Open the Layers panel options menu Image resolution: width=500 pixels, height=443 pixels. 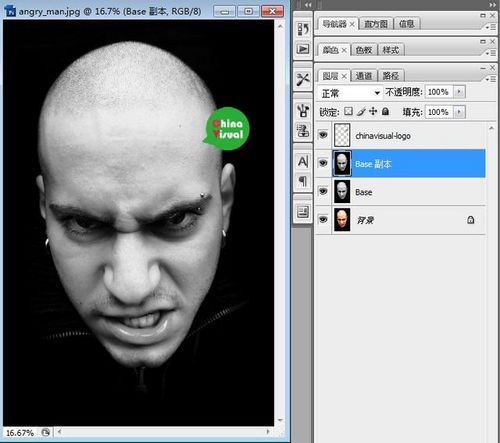coord(491,79)
